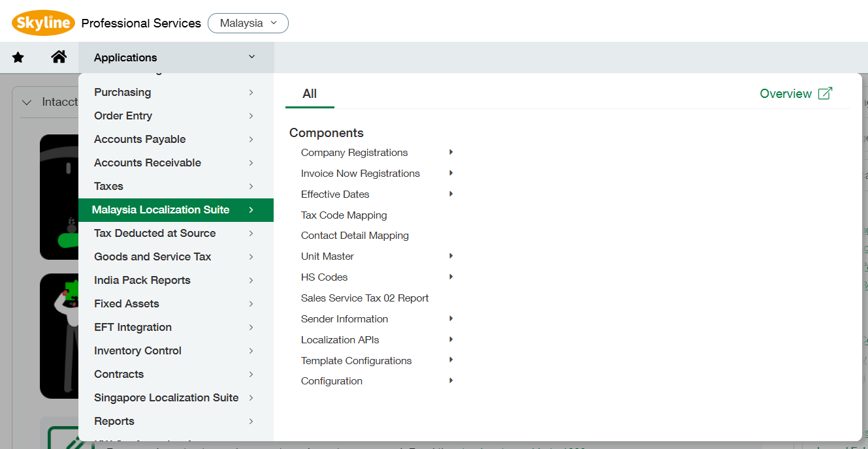Click the star favorites icon
The height and width of the screenshot is (449, 868).
tap(18, 57)
